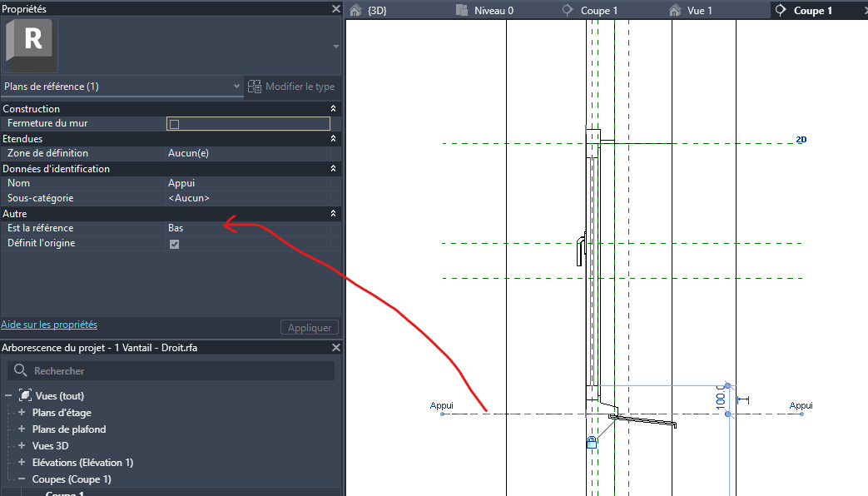Click the 2D extents control in the view
The width and height of the screenshot is (868, 496).
pyautogui.click(x=801, y=140)
